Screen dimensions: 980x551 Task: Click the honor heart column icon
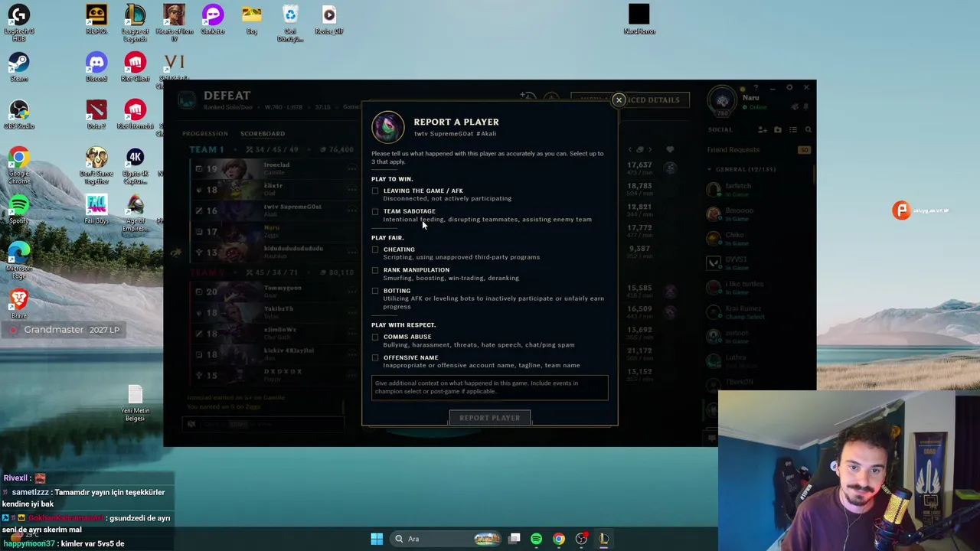[670, 150]
